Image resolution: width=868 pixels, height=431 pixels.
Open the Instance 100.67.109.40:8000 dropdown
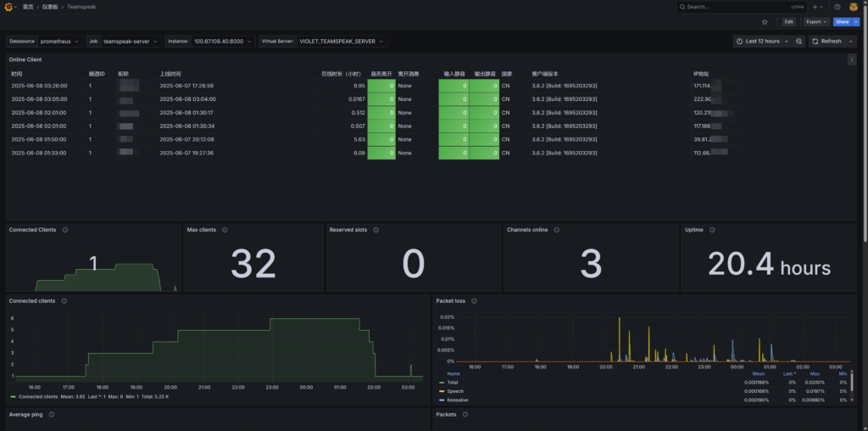pyautogui.click(x=223, y=42)
